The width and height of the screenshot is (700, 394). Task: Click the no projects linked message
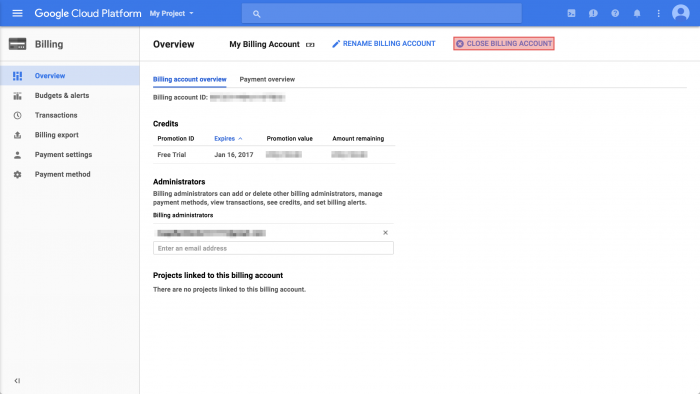click(x=229, y=290)
